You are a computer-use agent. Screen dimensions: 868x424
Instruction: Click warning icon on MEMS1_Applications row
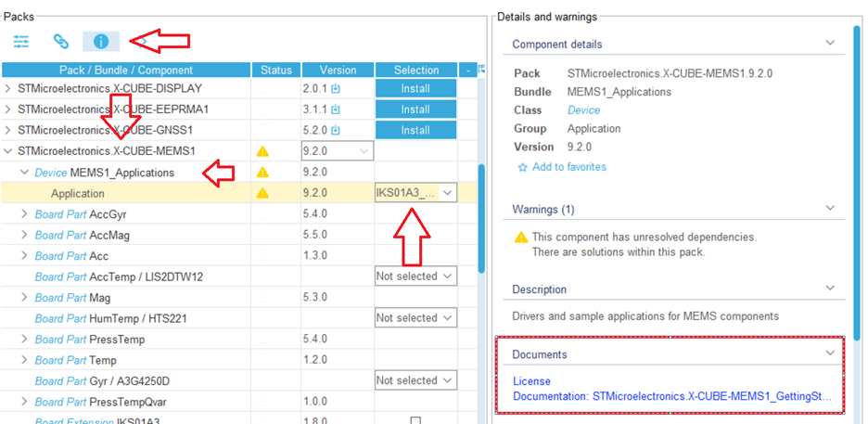click(263, 173)
